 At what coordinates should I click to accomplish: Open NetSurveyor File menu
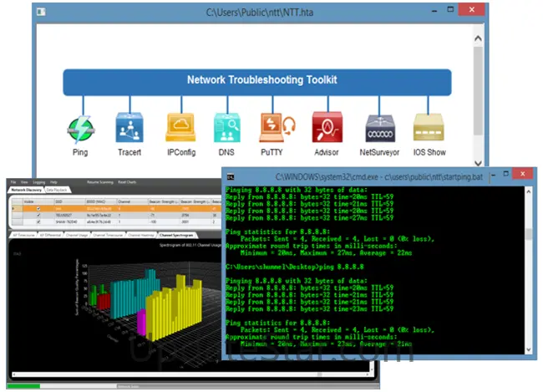[x=13, y=182]
